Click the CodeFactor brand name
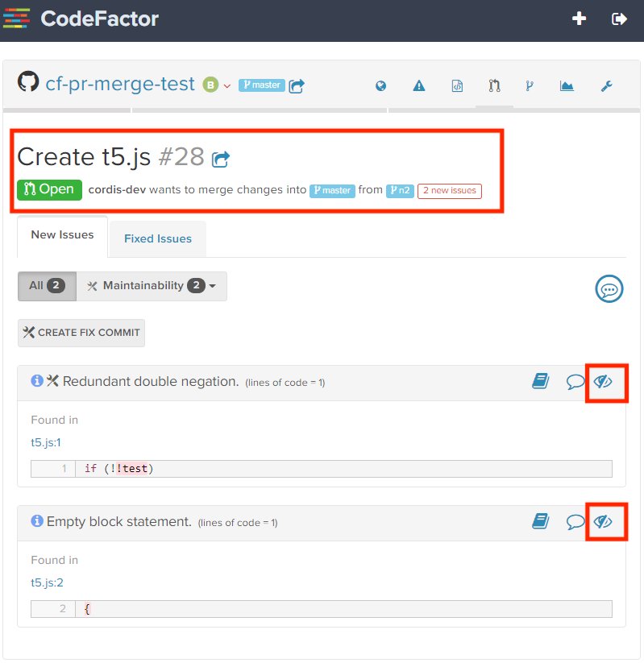This screenshot has width=644, height=663. click(99, 19)
